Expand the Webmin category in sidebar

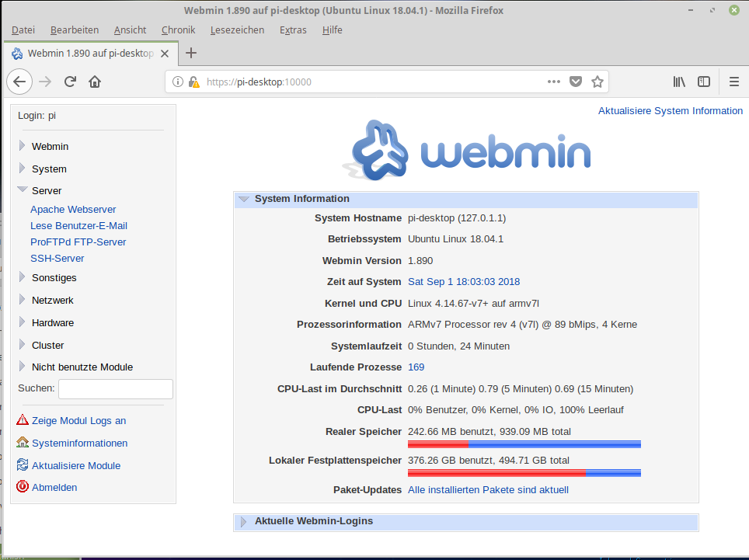[x=50, y=146]
